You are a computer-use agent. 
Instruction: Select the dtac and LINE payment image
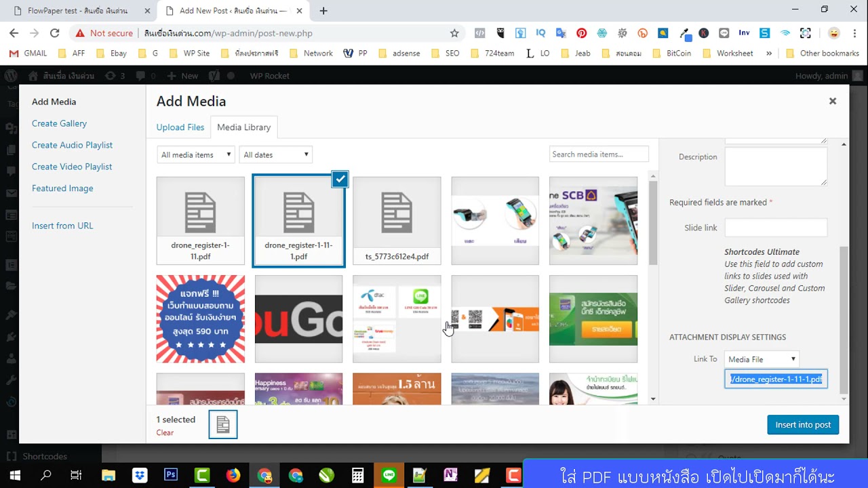pos(397,319)
